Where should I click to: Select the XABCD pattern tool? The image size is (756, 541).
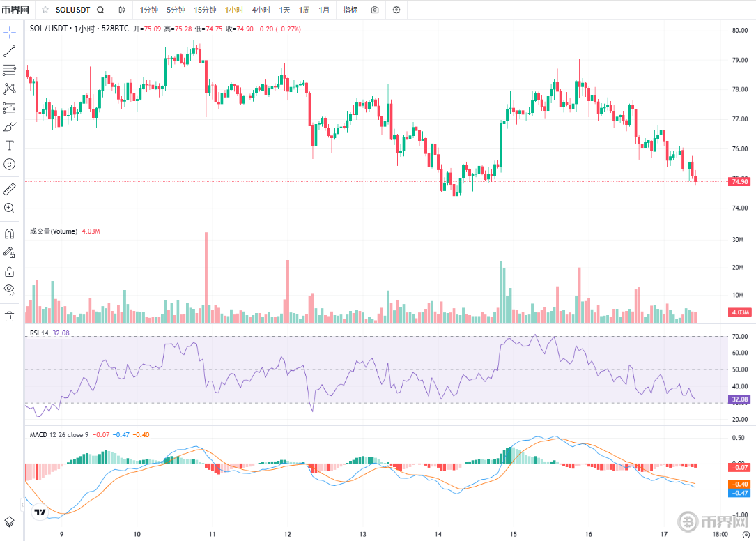pos(10,89)
